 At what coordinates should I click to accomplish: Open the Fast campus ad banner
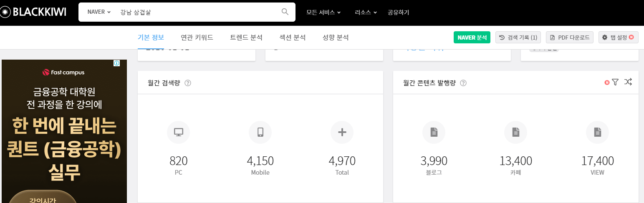click(x=64, y=131)
